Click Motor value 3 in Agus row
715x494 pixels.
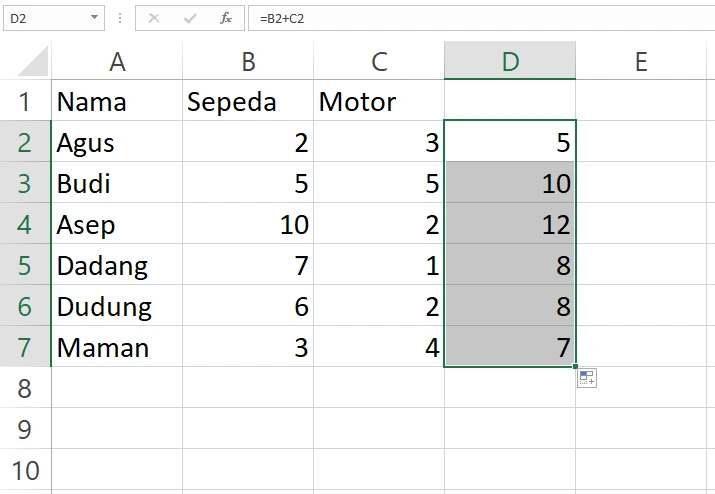coord(379,142)
